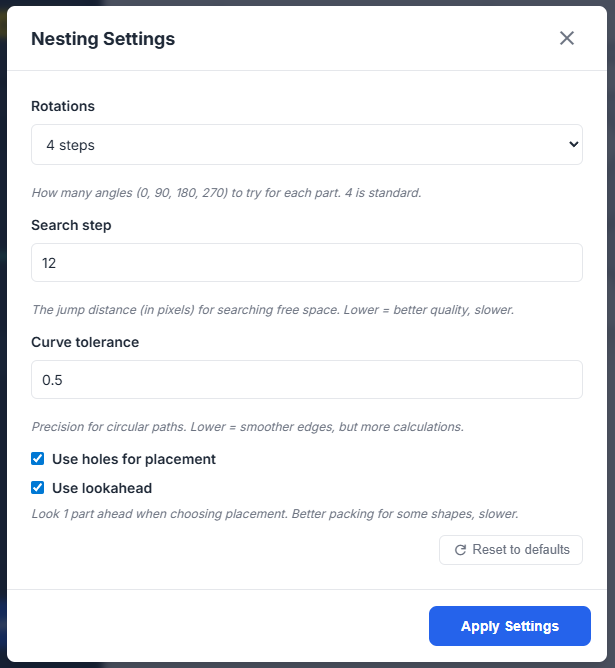Expand the chevron arrow on Rotations select
615x668 pixels.
pyautogui.click(x=573, y=145)
